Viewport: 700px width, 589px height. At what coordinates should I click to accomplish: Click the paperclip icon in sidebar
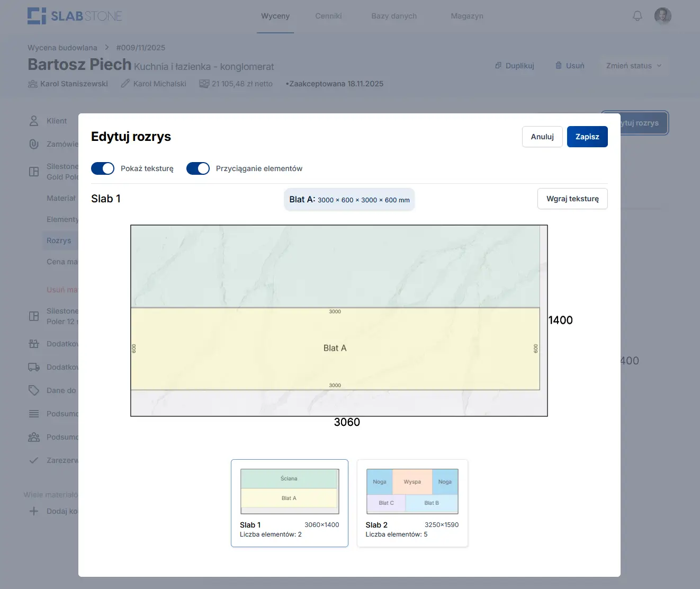click(34, 144)
